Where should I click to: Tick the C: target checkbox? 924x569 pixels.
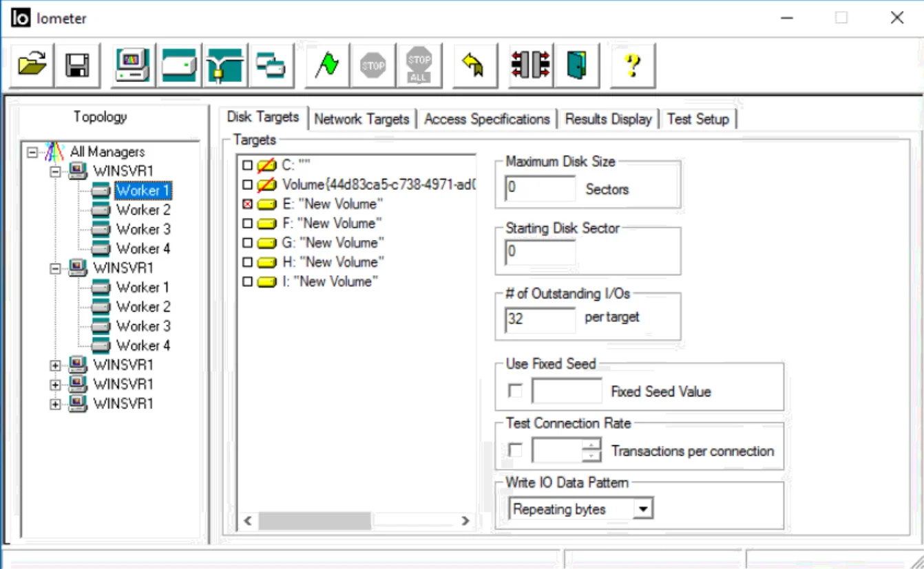pos(247,166)
